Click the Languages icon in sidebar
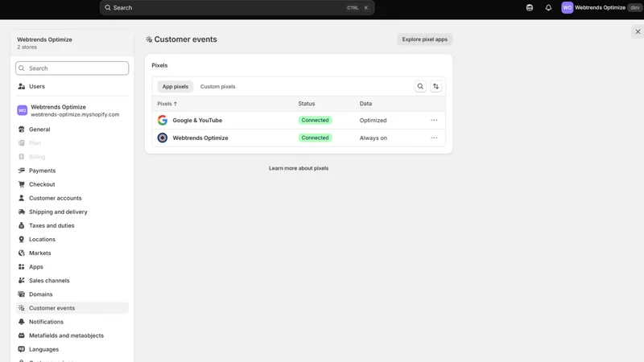The height and width of the screenshot is (362, 644). 22,349
